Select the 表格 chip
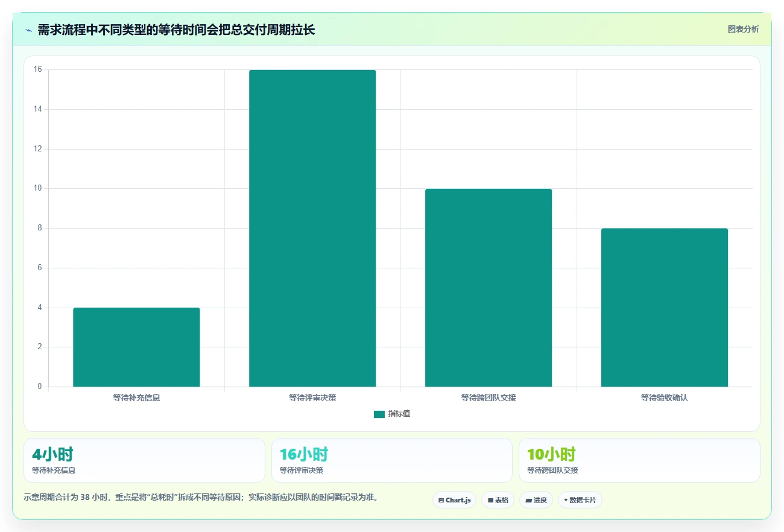This screenshot has width=784, height=532. 498,500
